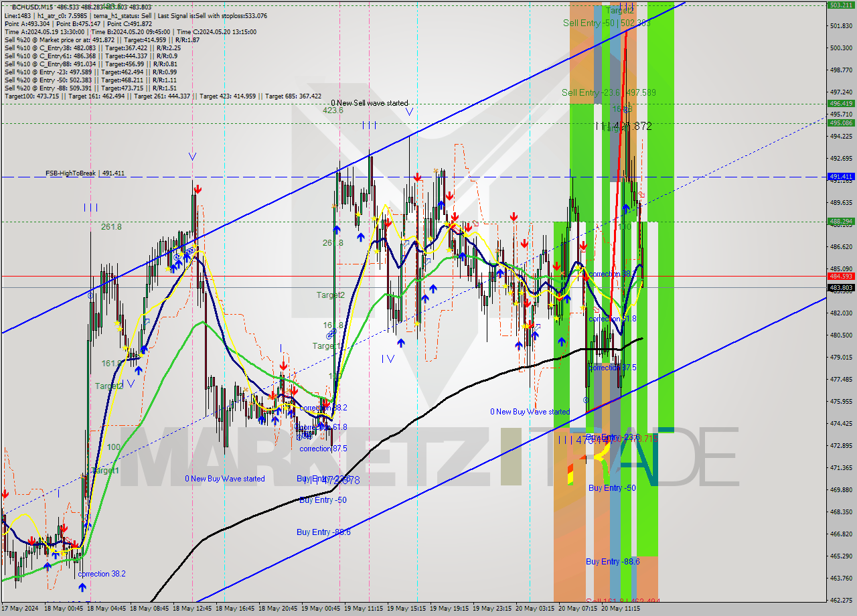The height and width of the screenshot is (616, 857).
Task: Click the 501.830 price axis label
Action: click(841, 26)
